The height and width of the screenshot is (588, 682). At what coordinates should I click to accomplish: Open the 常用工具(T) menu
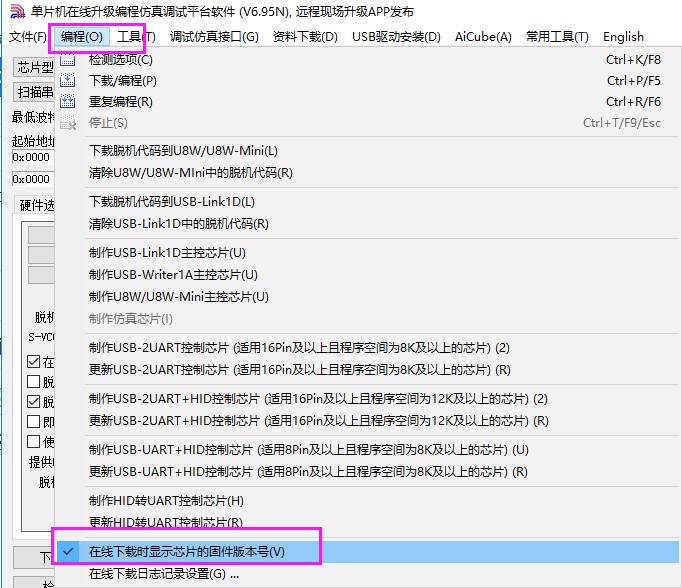(x=557, y=37)
